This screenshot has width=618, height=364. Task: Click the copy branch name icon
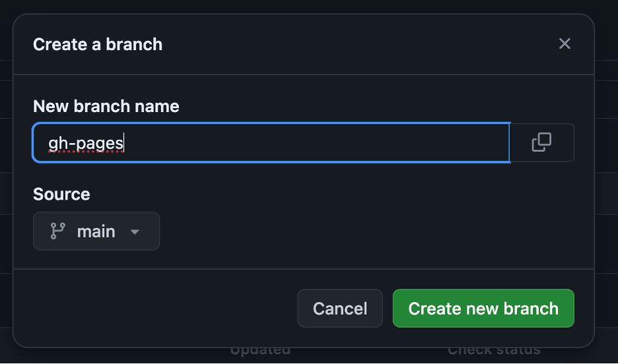541,142
